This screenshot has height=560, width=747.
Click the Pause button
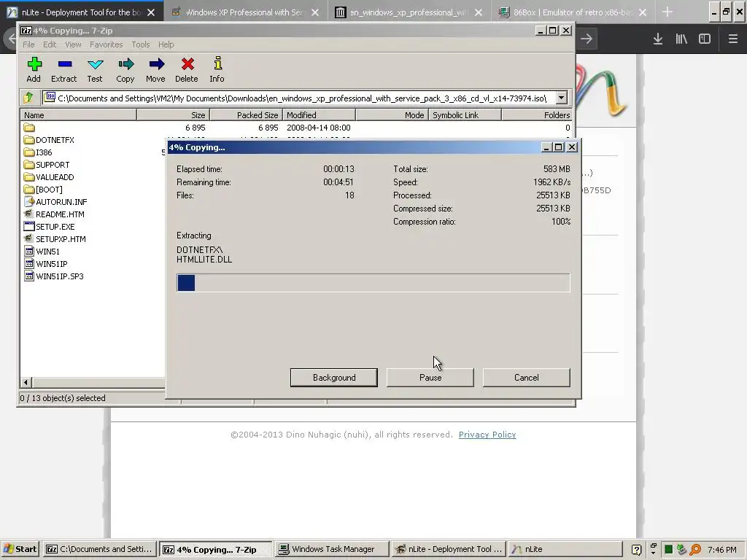[430, 378]
